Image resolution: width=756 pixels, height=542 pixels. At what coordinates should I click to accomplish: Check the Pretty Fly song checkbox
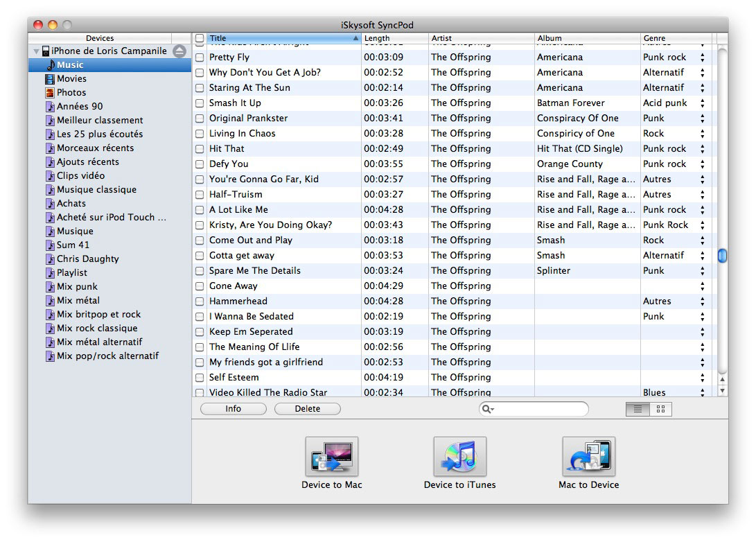tap(200, 58)
